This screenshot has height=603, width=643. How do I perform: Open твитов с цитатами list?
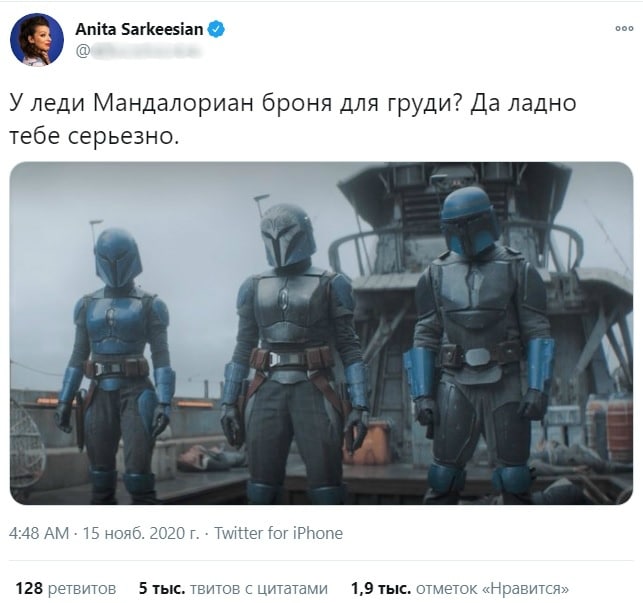pyautogui.click(x=258, y=589)
